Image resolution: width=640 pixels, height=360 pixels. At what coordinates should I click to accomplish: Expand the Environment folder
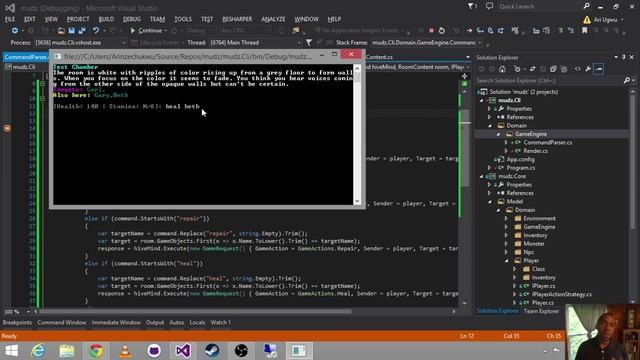506,218
